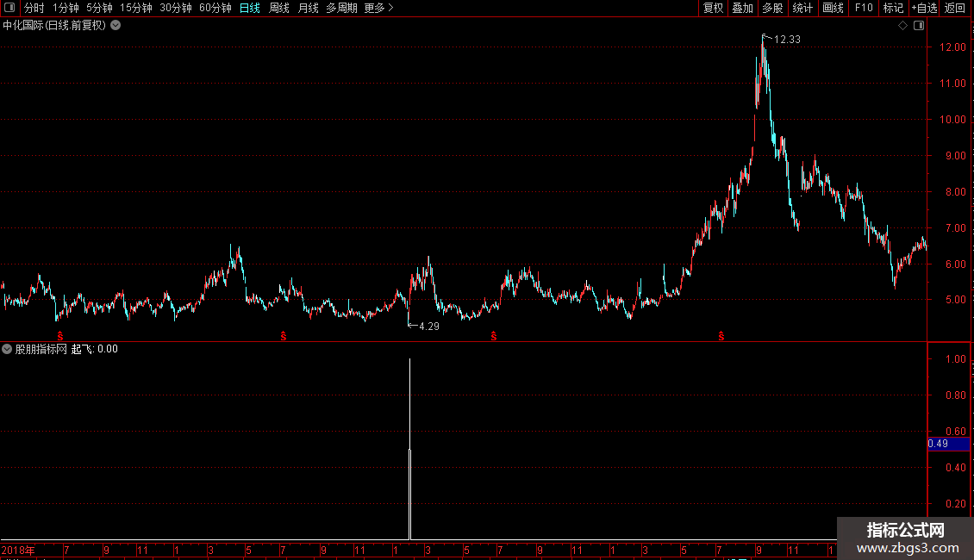Expand the 更多 periods menu
974x560 pixels.
tap(378, 8)
